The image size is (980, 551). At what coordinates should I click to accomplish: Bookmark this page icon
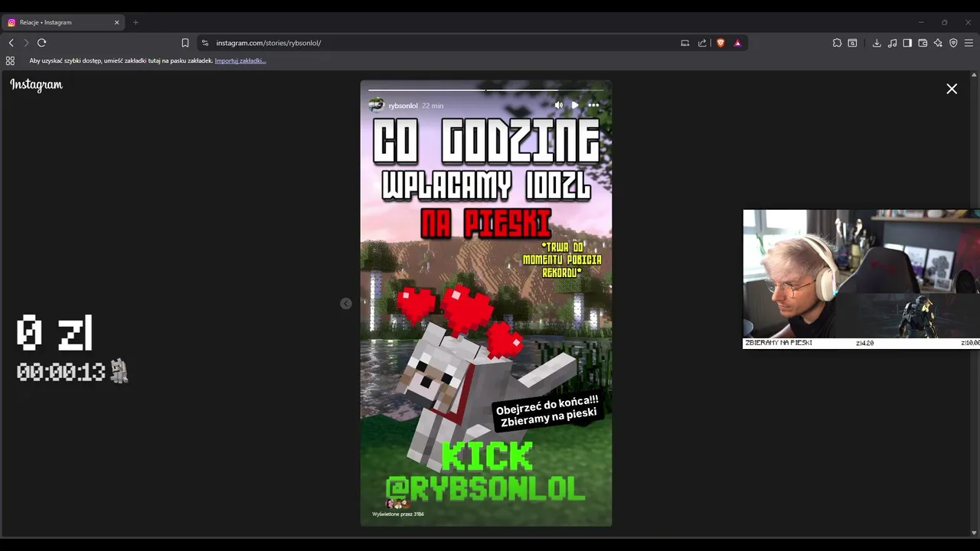click(185, 43)
